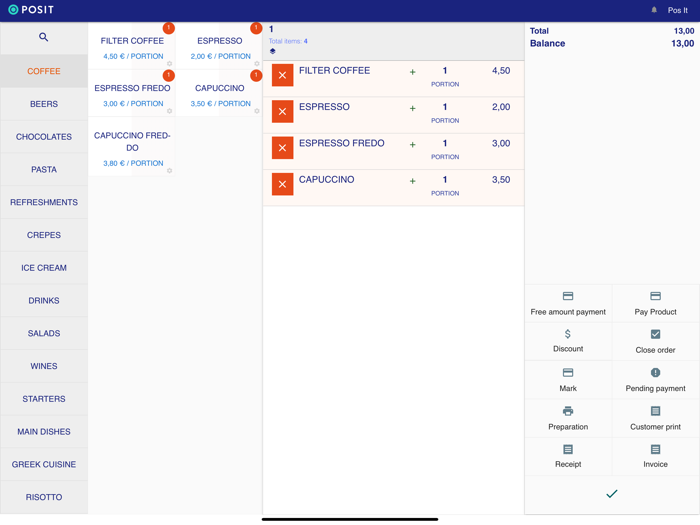The width and height of the screenshot is (700, 525).
Task: Switch to the SALADS category
Action: click(44, 333)
